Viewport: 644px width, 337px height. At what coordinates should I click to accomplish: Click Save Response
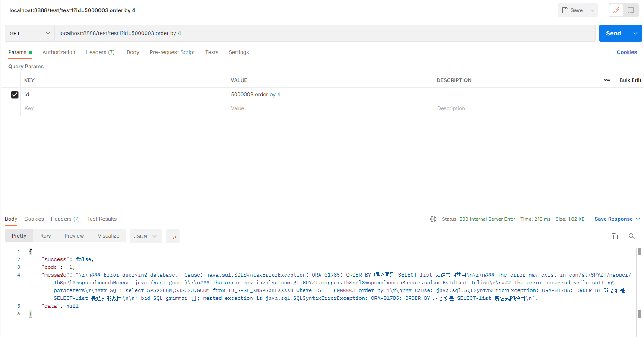(614, 219)
